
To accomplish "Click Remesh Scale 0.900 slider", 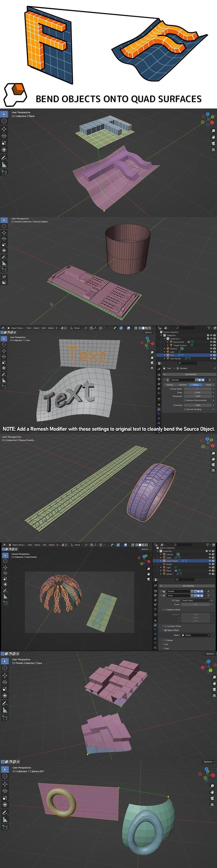I will [x=197, y=392].
